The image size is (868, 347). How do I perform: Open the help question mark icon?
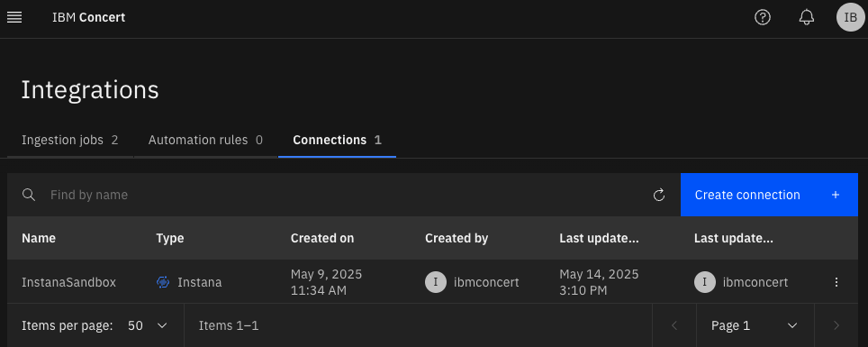pyautogui.click(x=763, y=18)
